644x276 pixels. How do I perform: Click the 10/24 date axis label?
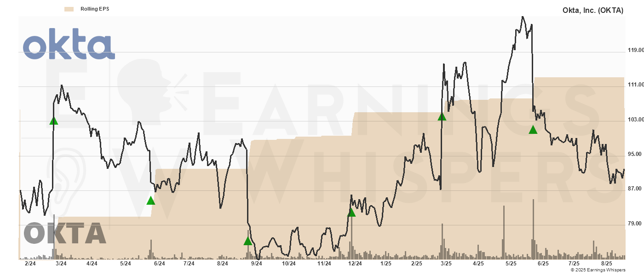point(289,264)
